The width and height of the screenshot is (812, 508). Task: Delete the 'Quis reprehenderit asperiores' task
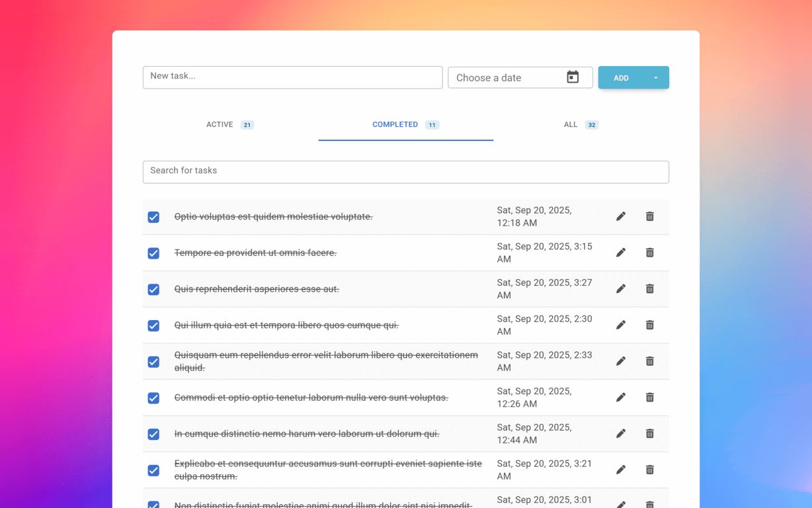[x=649, y=289]
